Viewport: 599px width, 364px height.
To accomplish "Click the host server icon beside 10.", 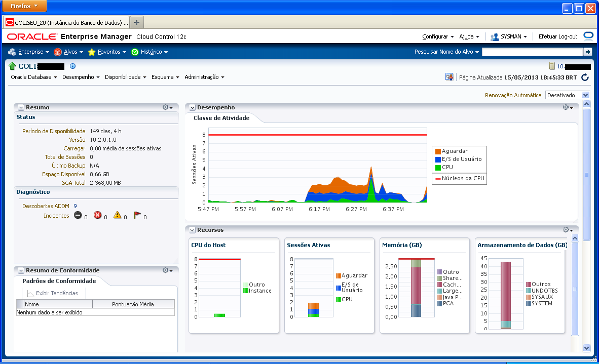I will click(552, 66).
